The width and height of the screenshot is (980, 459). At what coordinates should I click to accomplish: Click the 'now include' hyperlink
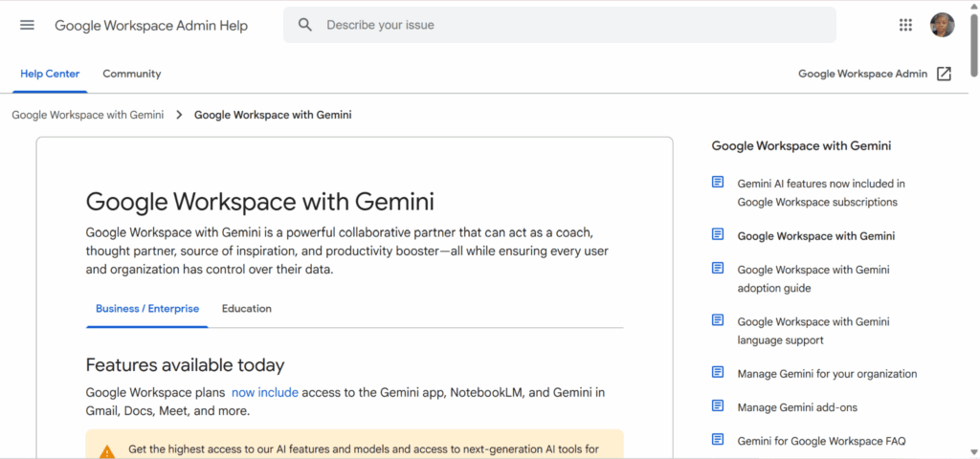(x=264, y=392)
